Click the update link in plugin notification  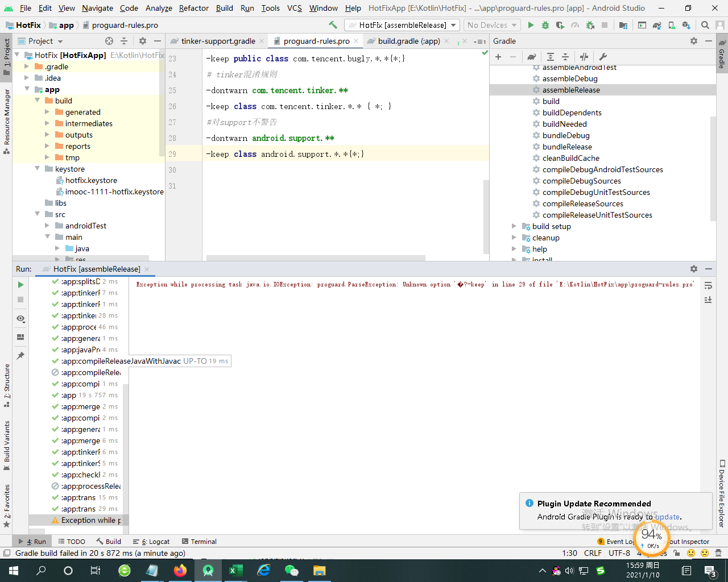(667, 517)
